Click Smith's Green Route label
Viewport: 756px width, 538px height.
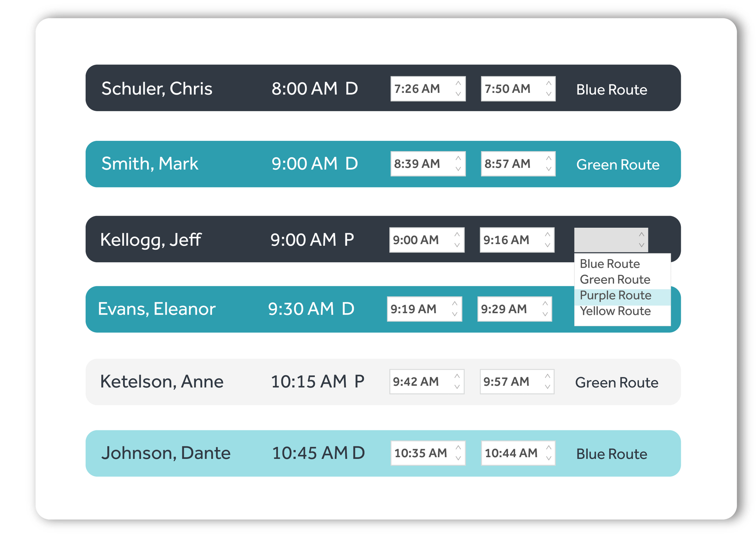tap(617, 165)
